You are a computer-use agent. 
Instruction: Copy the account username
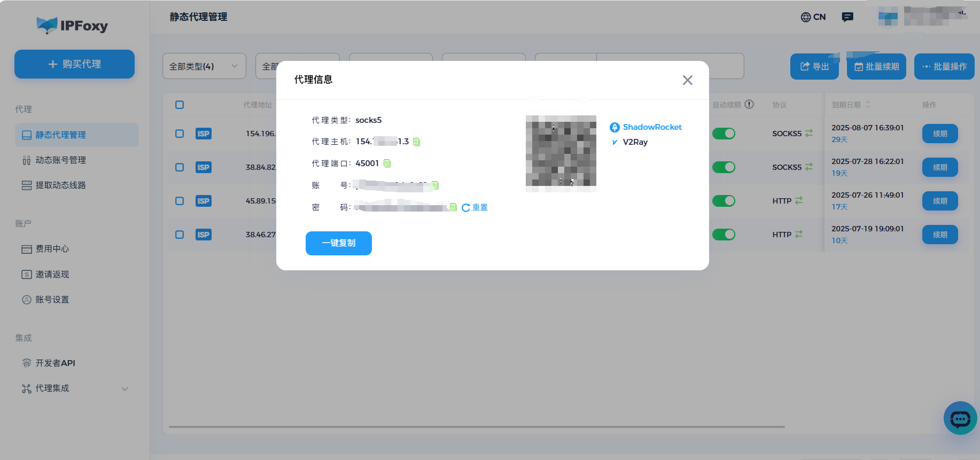click(435, 185)
